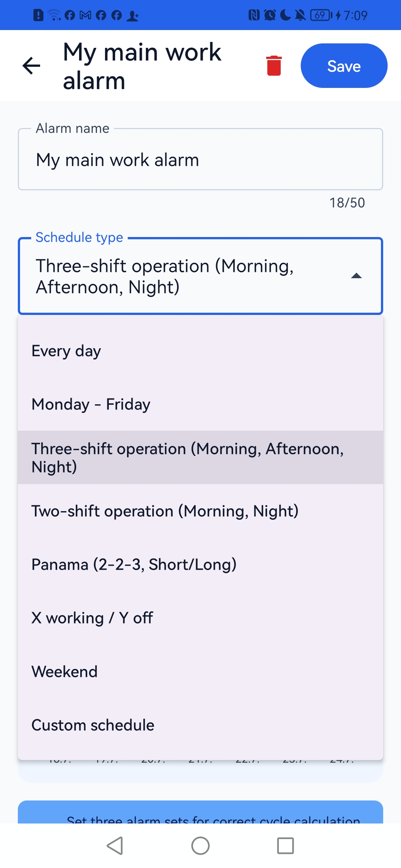This screenshot has height=868, width=401.
Task: Tap the Gmail notification icon
Action: point(85,15)
